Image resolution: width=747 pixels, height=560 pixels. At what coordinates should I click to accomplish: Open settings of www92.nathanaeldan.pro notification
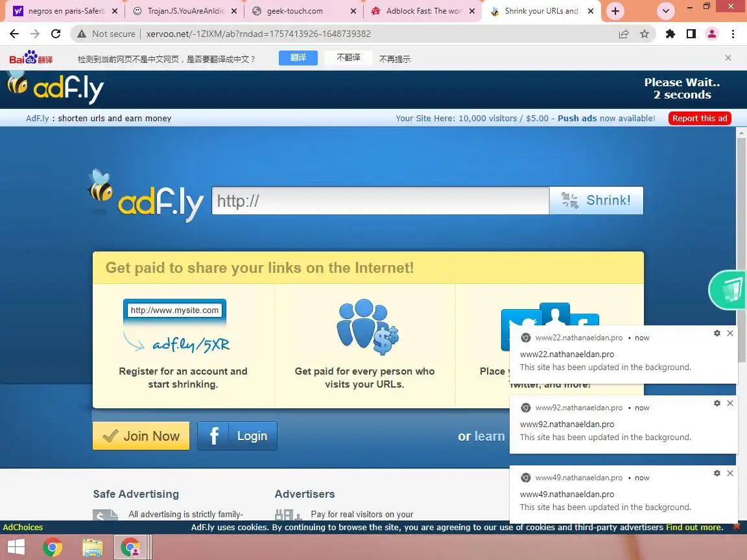[x=717, y=403]
